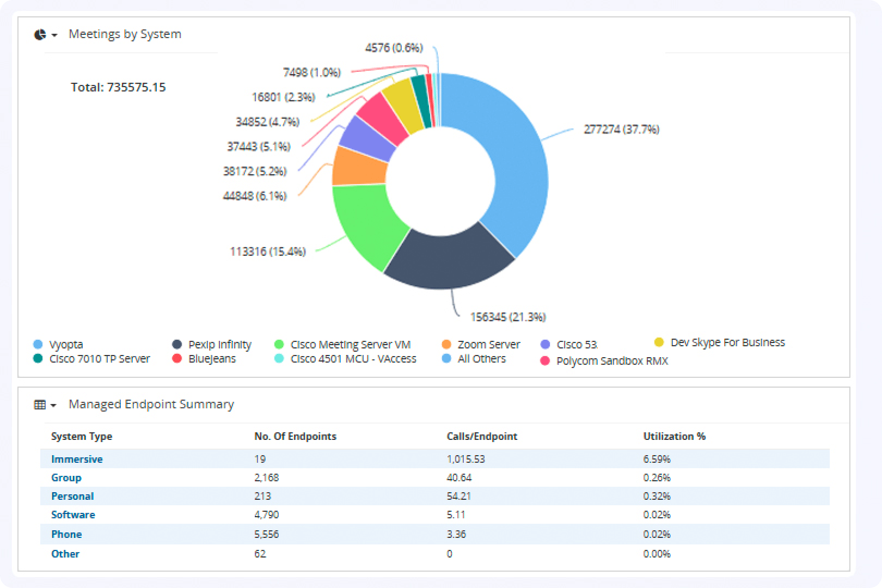Open the table view dropdown arrow
Image resolution: width=882 pixels, height=588 pixels.
54,405
